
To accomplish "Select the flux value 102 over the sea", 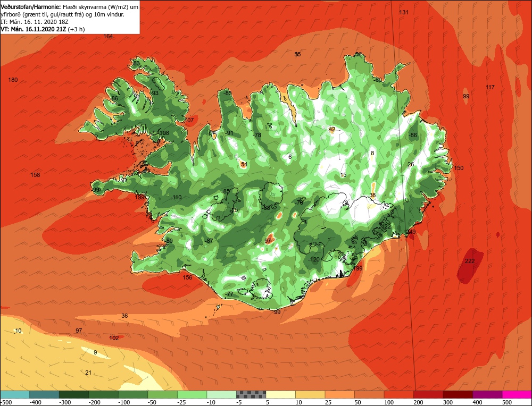I will [x=114, y=338].
